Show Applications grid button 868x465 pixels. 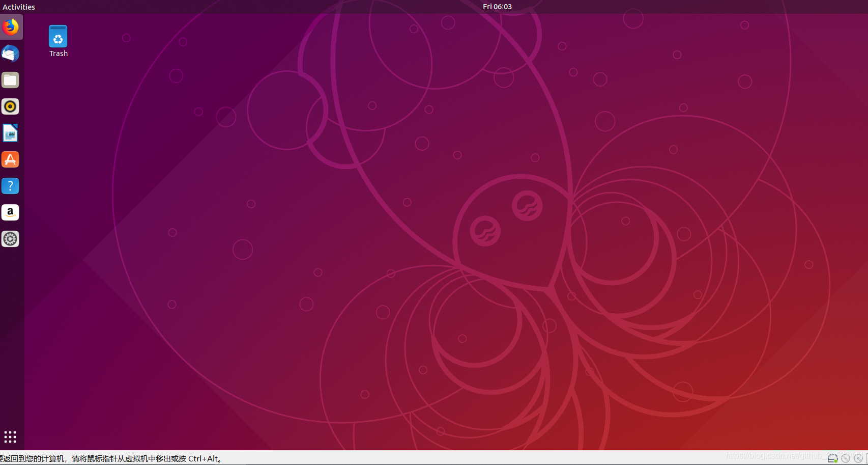[10, 437]
